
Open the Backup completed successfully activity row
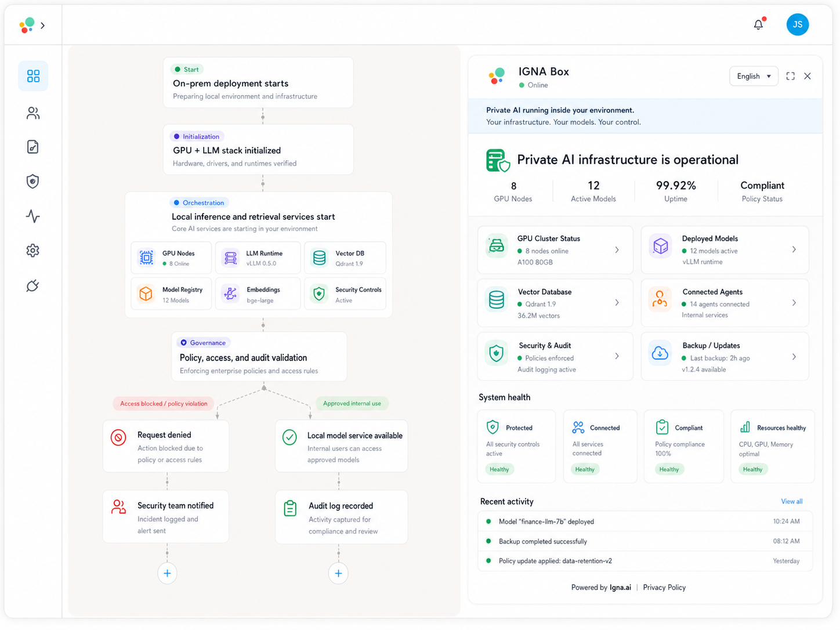[x=645, y=541]
